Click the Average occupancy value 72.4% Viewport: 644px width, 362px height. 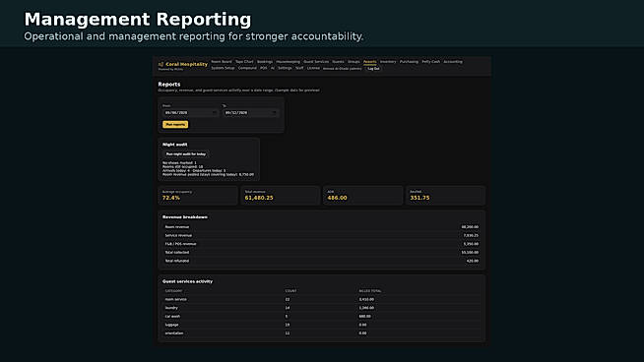coord(171,198)
